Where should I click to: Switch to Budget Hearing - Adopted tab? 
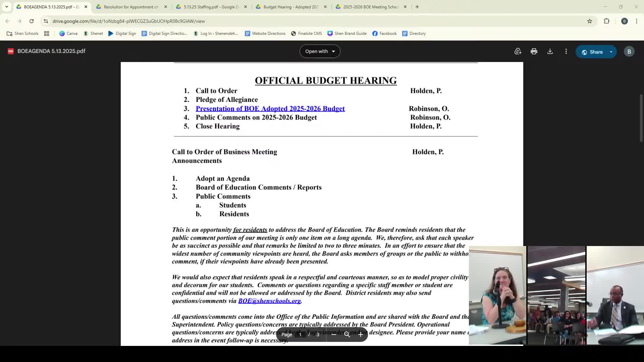point(290,7)
